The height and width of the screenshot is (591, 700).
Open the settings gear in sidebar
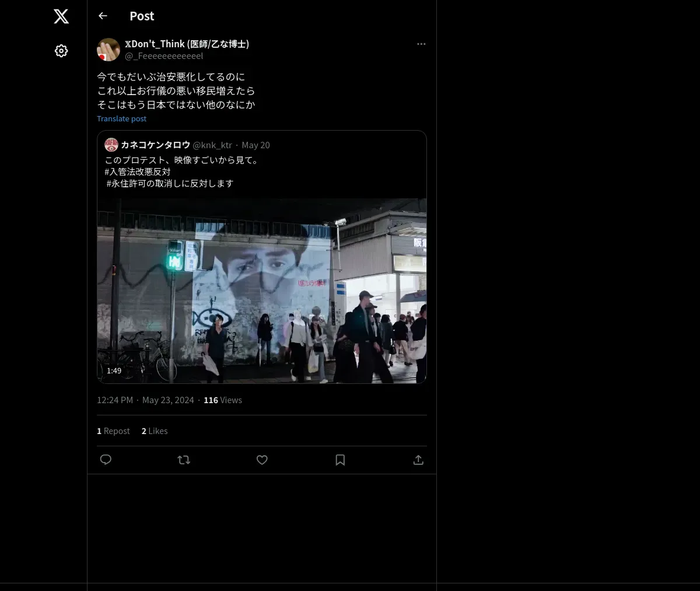point(61,51)
